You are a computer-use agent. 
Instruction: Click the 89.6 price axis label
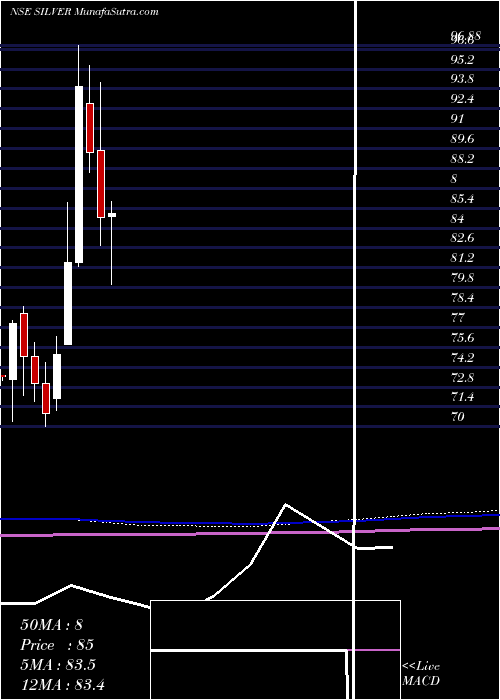[462, 139]
